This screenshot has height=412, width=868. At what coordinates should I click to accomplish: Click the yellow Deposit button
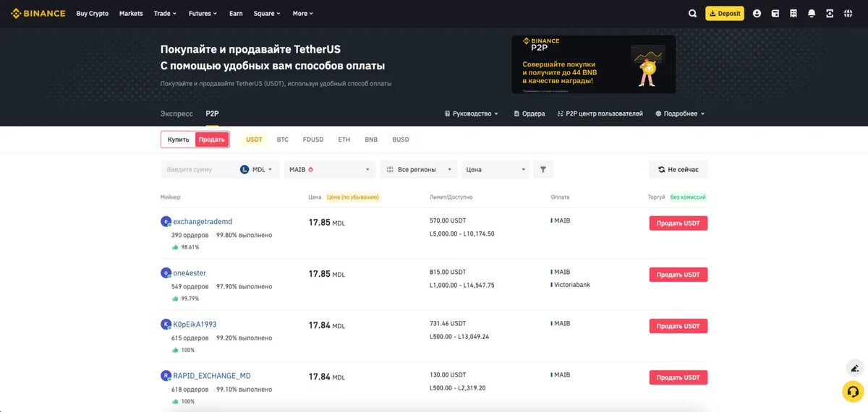click(725, 13)
